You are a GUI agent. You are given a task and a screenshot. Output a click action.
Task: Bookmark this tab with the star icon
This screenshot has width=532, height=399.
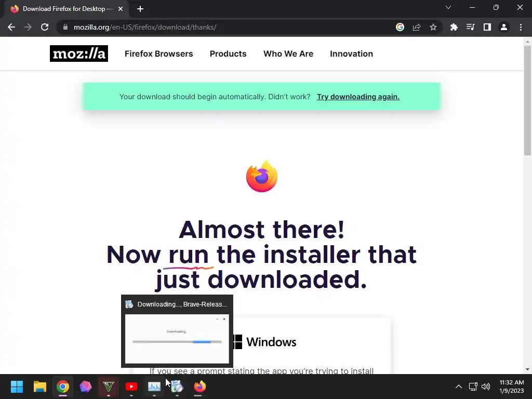coord(433,27)
